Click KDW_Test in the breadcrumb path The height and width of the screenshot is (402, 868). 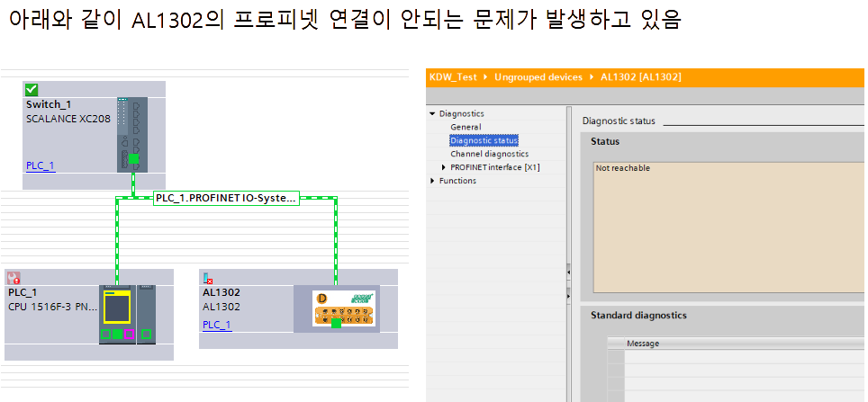tap(453, 77)
